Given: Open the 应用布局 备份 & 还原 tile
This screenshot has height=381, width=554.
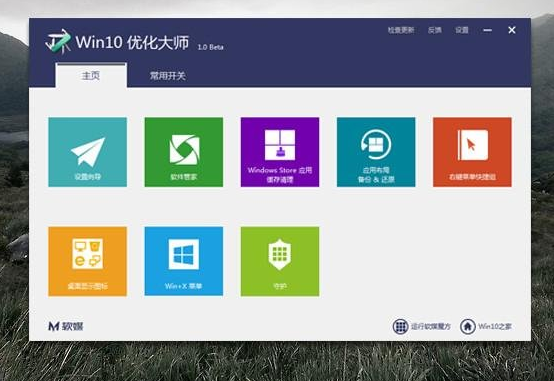Looking at the screenshot, I should click(x=376, y=152).
